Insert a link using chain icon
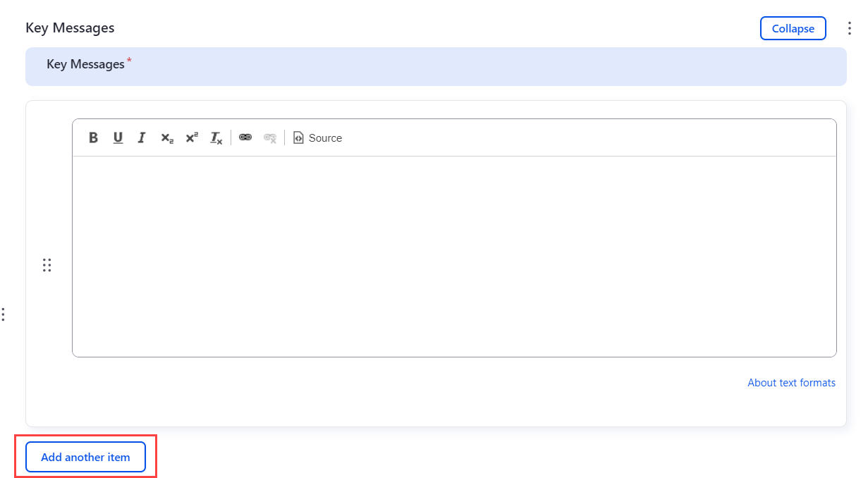868x478 pixels. [x=245, y=138]
